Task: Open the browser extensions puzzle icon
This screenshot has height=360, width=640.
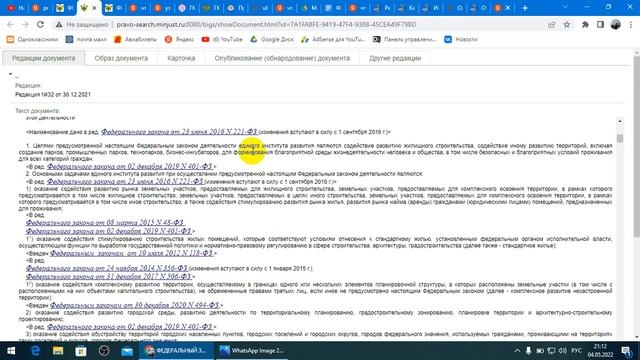Action: coord(585,24)
